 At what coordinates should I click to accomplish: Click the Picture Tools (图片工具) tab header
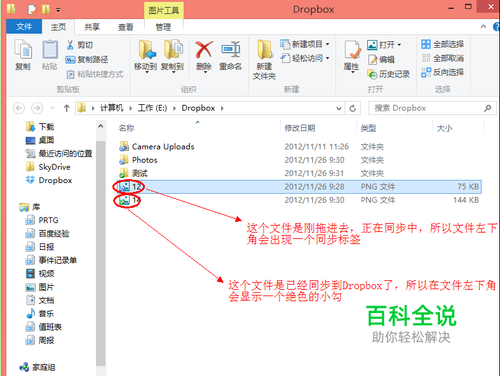(163, 10)
